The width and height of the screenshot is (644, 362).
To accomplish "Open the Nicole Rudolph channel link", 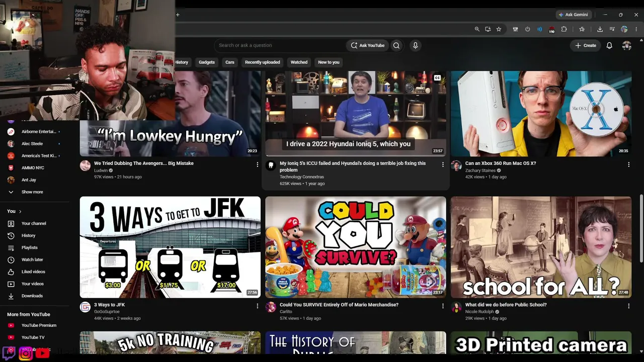I will [479, 312].
